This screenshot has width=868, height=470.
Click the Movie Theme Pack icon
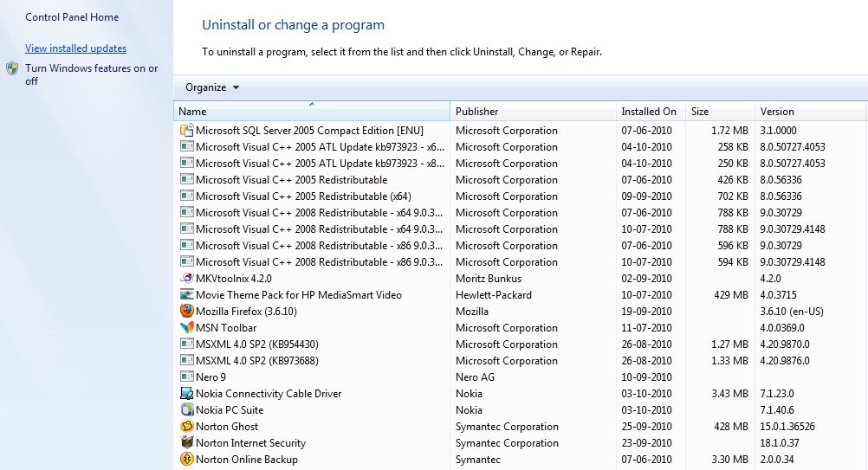186,295
